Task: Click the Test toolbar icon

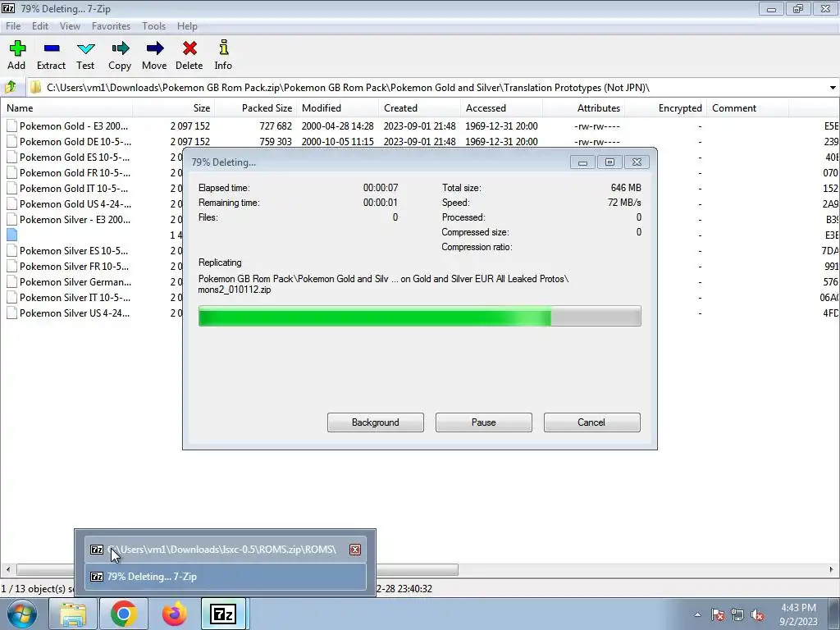Action: pyautogui.click(x=85, y=55)
